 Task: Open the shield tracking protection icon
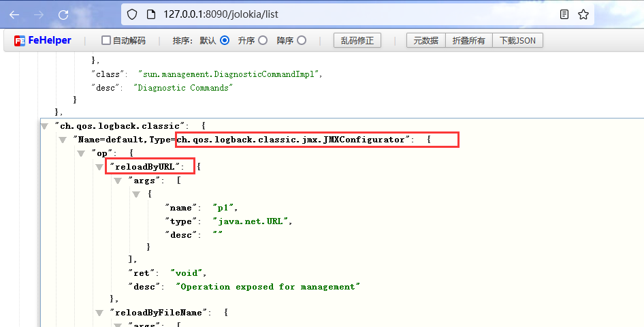point(132,14)
